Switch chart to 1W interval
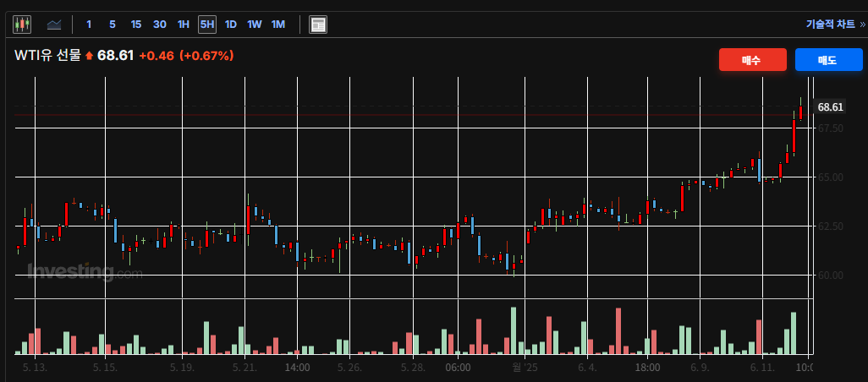868x382 pixels. 254,25
